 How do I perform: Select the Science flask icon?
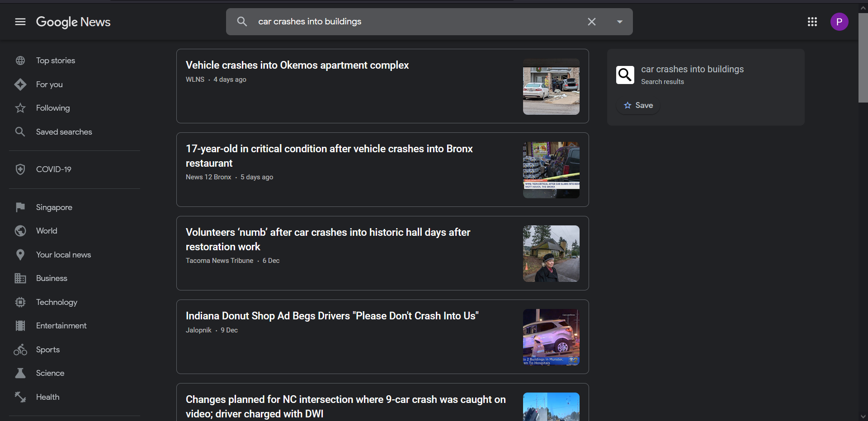[20, 373]
